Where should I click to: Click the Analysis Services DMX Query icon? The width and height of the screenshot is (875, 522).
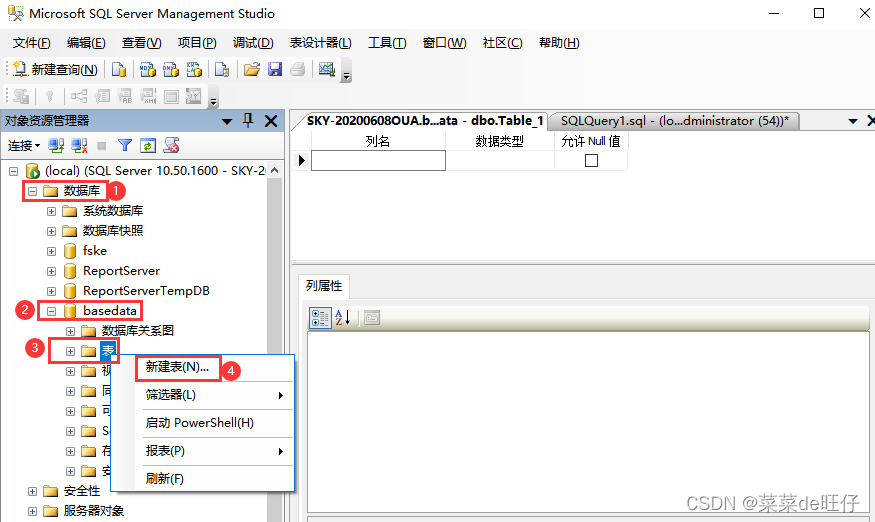[x=171, y=69]
